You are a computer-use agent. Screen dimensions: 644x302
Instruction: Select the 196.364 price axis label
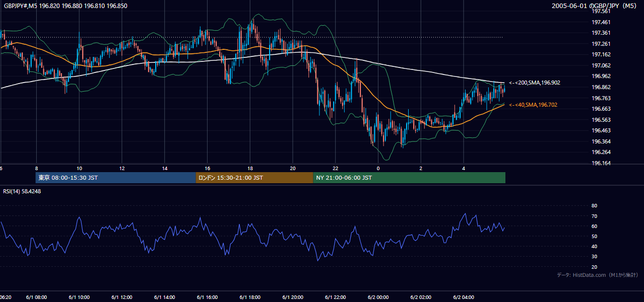tap(601, 141)
